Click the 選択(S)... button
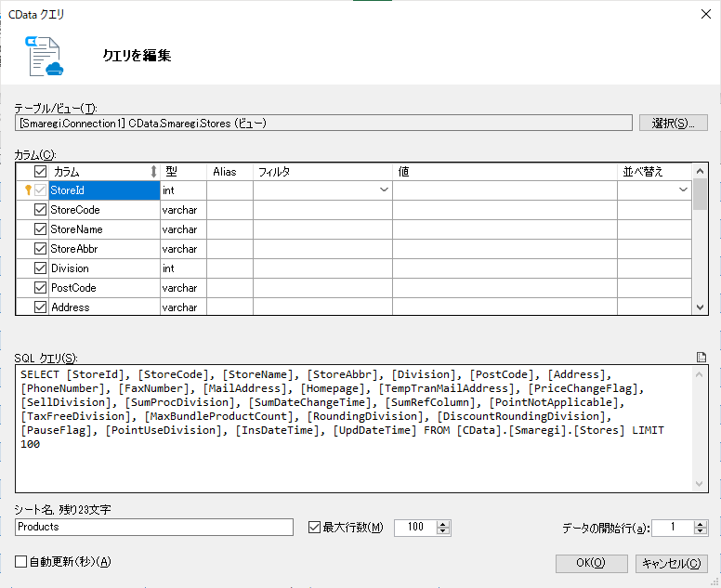Viewport: 721px width, 588px height. [674, 123]
